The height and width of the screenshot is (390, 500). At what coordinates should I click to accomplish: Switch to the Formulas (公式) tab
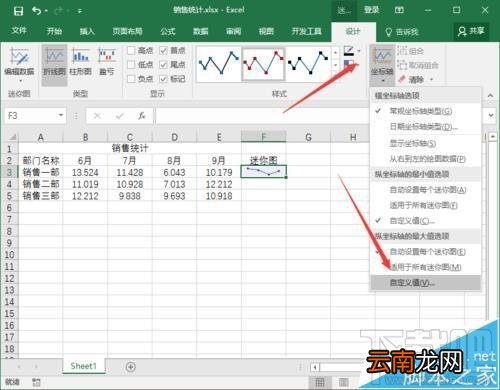coord(168,31)
